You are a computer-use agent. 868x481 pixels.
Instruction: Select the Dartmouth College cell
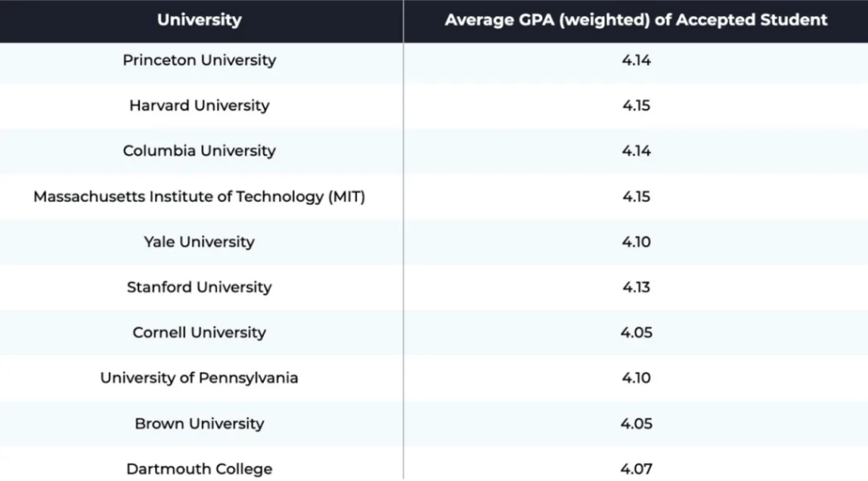(x=199, y=468)
